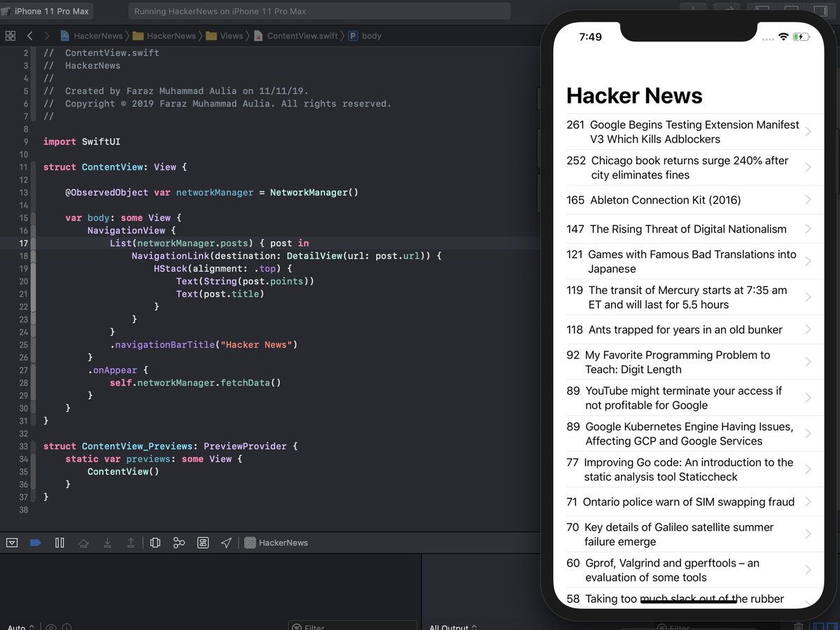Screen dimensions: 840x630
Task: Step over the current line
Action: pos(83,542)
